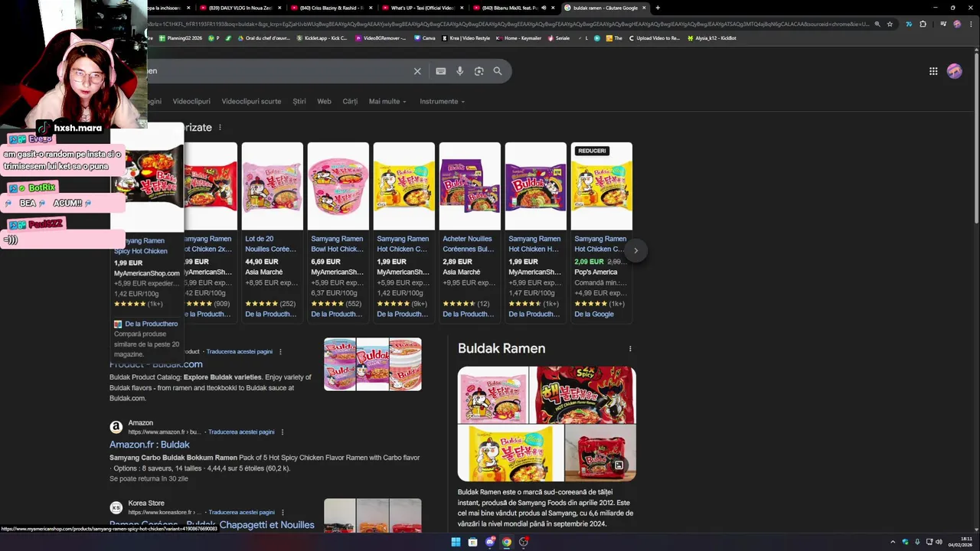The height and width of the screenshot is (551, 980).
Task: Open the Google account avatar menu
Action: coord(954,71)
